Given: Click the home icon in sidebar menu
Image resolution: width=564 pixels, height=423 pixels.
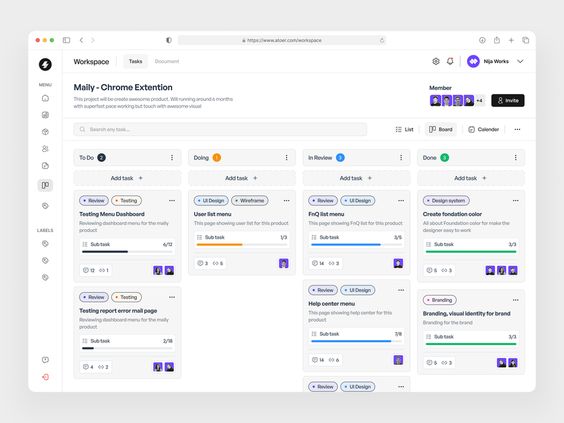Looking at the screenshot, I should (45, 98).
